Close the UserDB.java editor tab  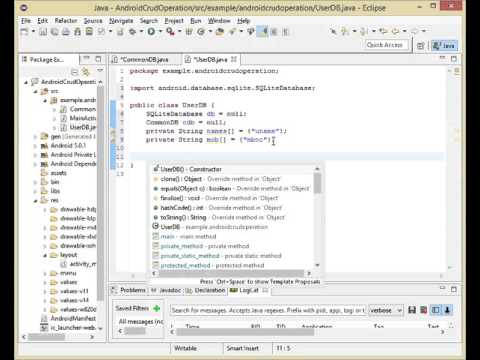[x=234, y=59]
